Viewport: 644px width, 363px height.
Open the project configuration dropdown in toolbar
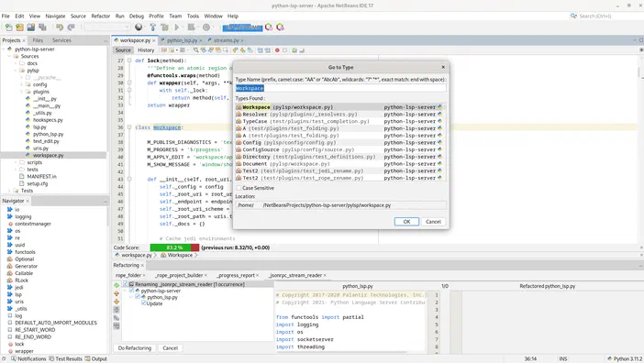[x=107, y=27]
